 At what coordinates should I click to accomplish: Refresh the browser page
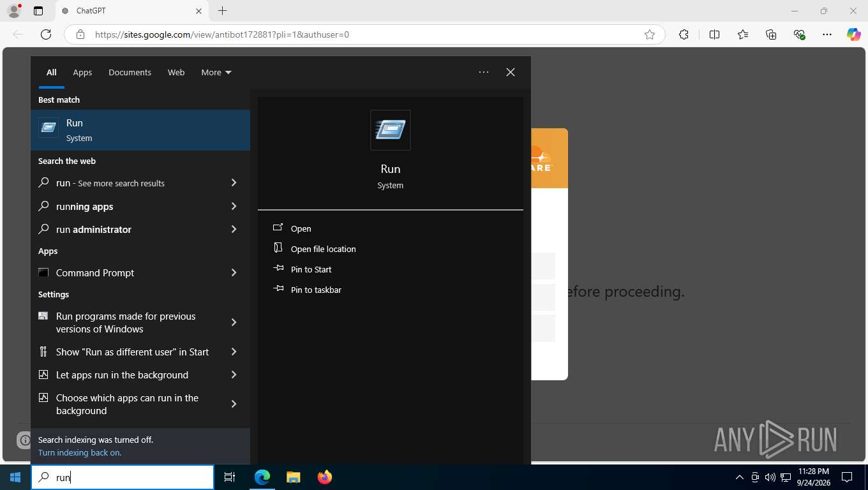(46, 34)
